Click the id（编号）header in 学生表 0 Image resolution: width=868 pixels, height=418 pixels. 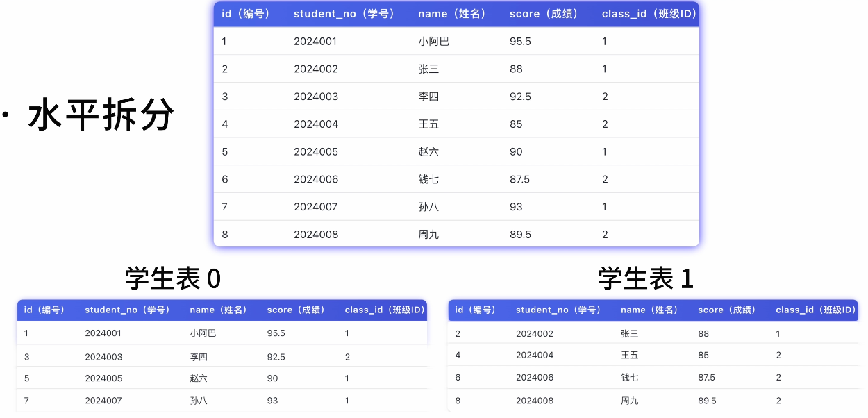point(44,310)
